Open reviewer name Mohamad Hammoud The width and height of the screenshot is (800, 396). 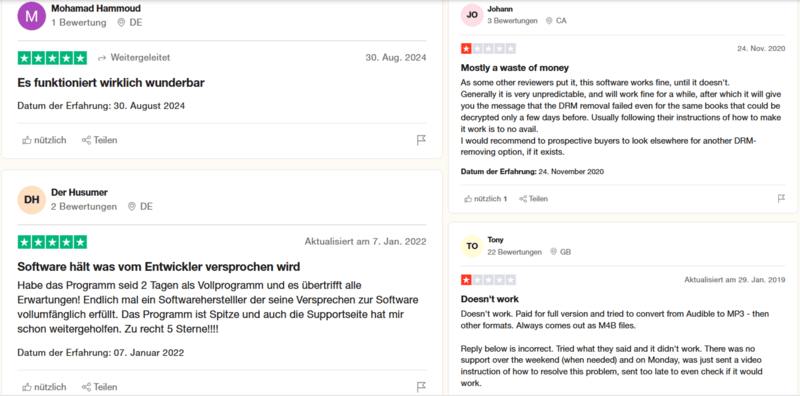[96, 8]
